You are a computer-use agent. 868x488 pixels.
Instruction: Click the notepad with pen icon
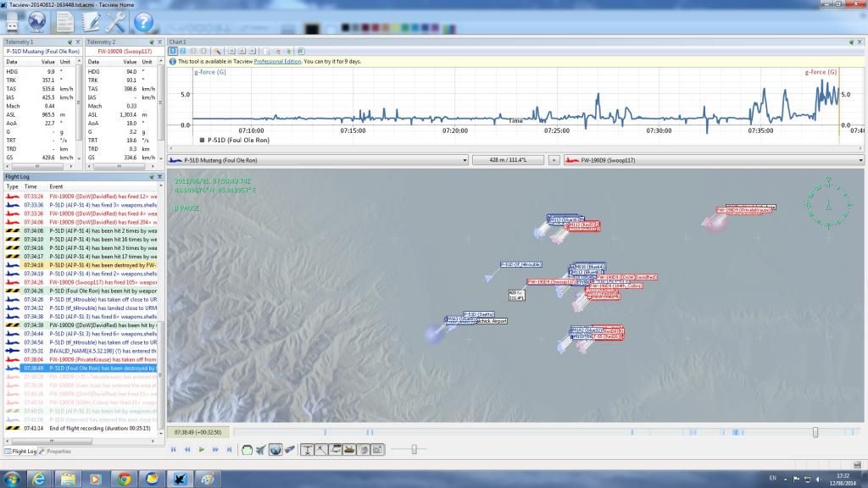click(x=91, y=21)
